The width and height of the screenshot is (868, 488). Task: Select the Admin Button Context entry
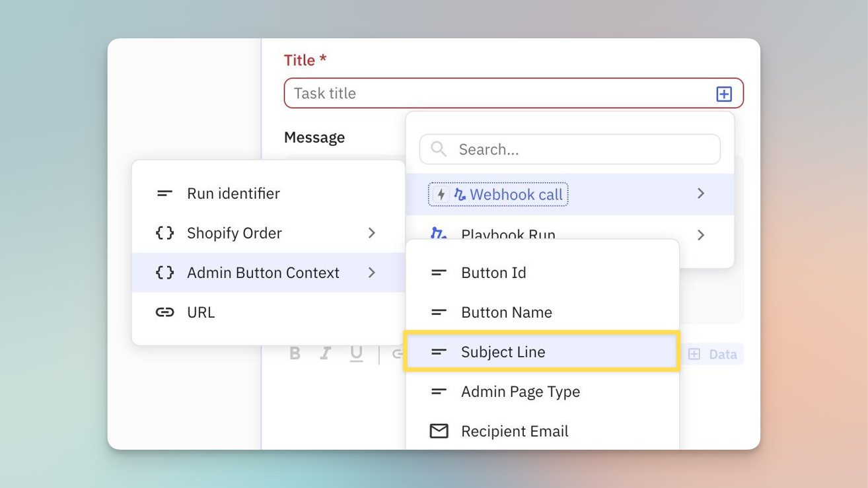tap(268, 273)
